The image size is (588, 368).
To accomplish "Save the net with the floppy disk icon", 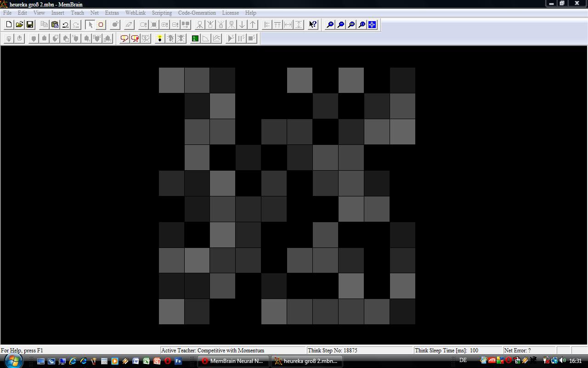I will coord(30,25).
